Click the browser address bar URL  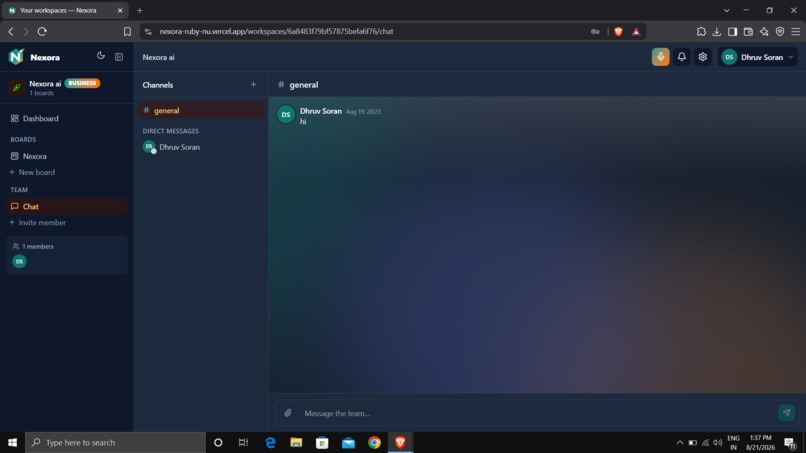276,31
